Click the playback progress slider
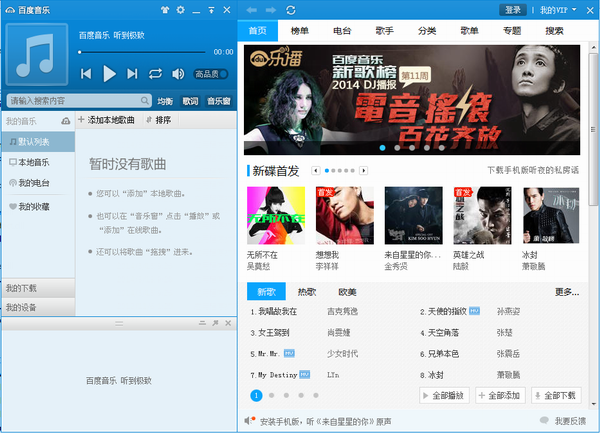The height and width of the screenshot is (434, 600). click(x=142, y=52)
